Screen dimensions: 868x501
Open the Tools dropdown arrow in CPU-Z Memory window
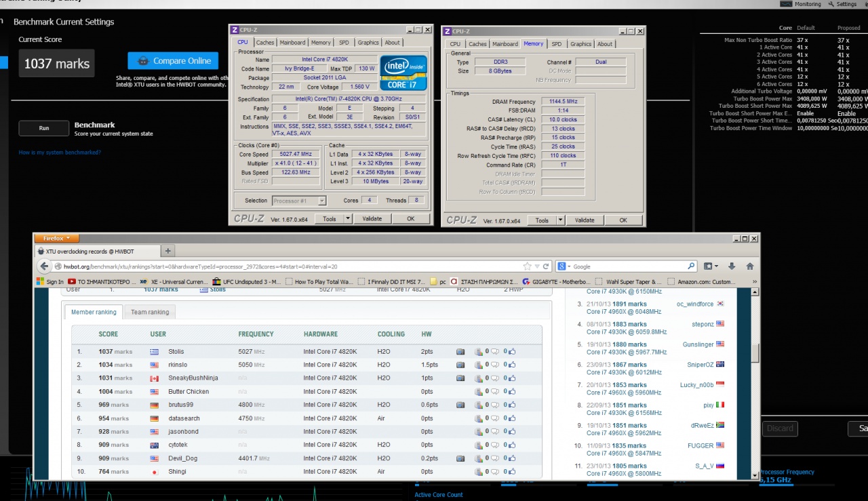[x=560, y=220]
